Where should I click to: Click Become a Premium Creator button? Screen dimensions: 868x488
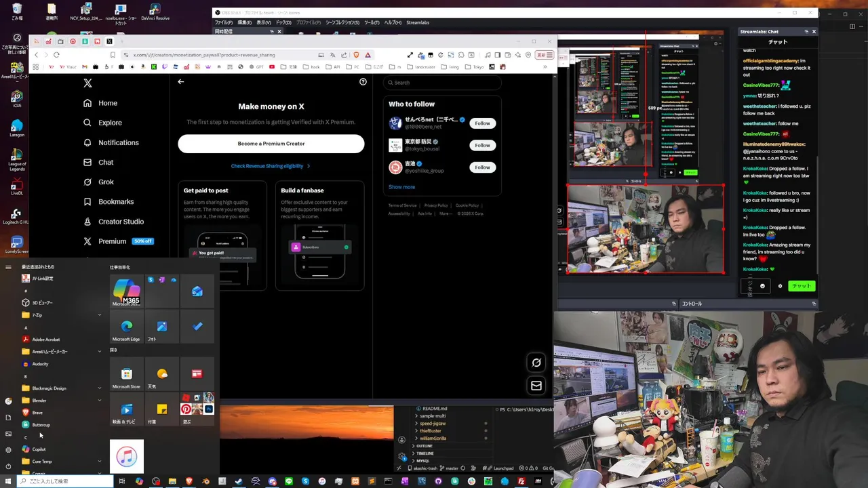tap(271, 144)
